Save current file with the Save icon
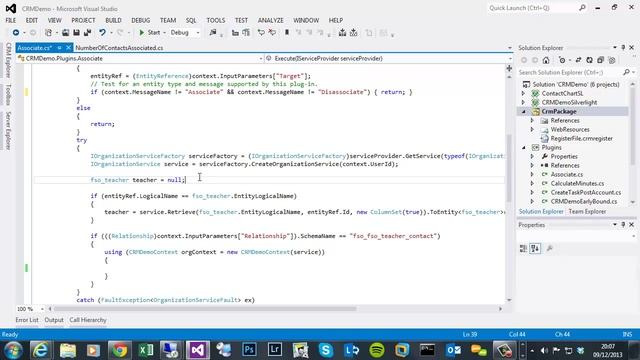 point(76,33)
